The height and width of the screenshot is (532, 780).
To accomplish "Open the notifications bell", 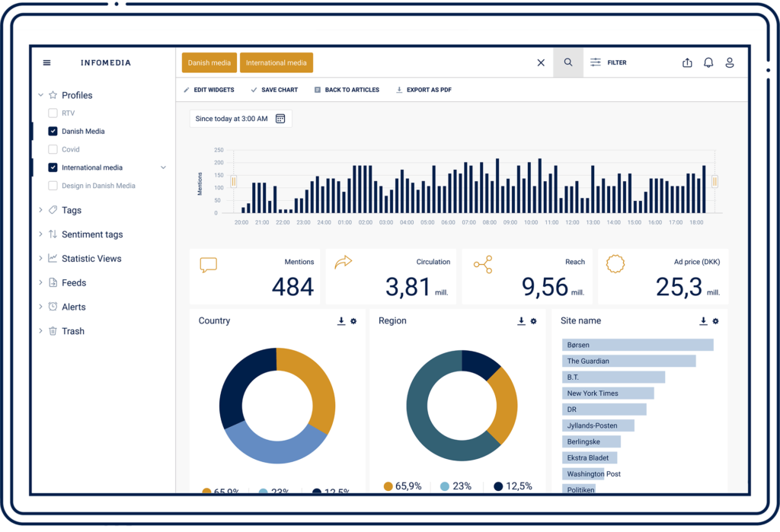I will [708, 62].
